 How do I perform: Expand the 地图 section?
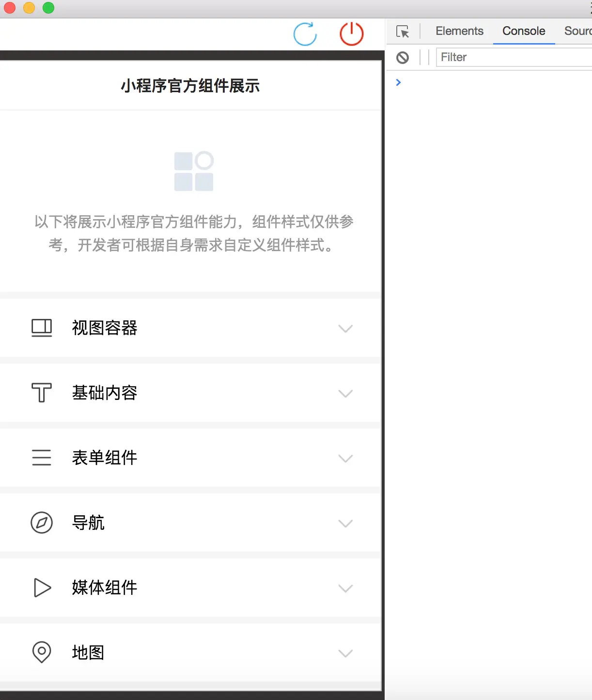point(345,653)
